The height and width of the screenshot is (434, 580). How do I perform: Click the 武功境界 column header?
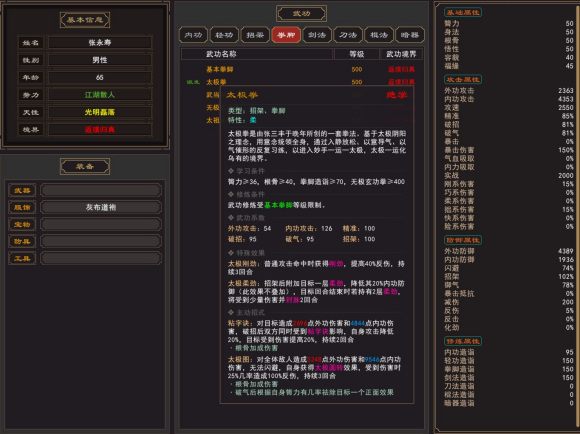pos(401,54)
